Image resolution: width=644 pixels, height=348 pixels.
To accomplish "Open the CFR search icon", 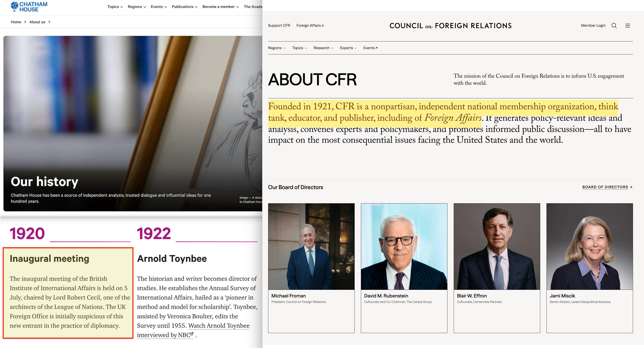I will tap(614, 26).
